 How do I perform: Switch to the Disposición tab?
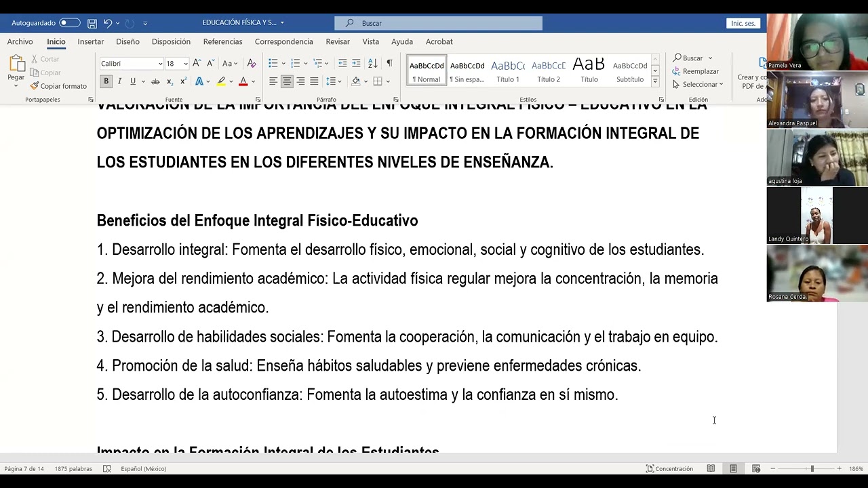click(171, 41)
